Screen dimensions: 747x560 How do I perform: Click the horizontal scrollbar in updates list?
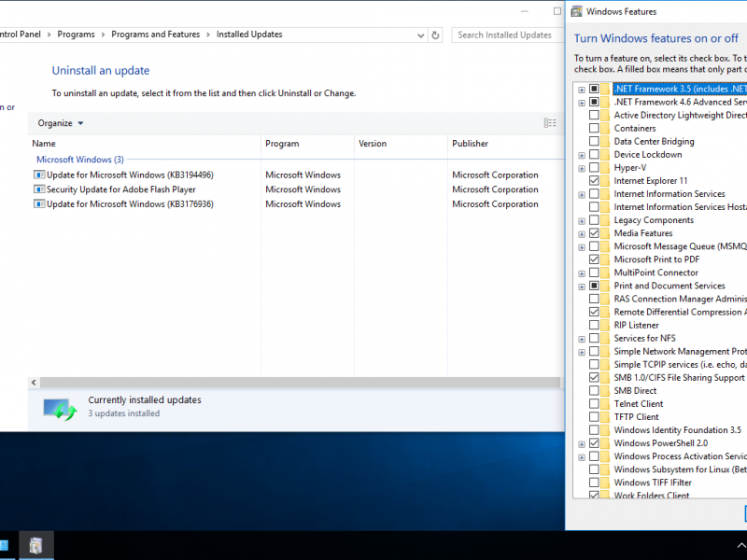coord(300,383)
